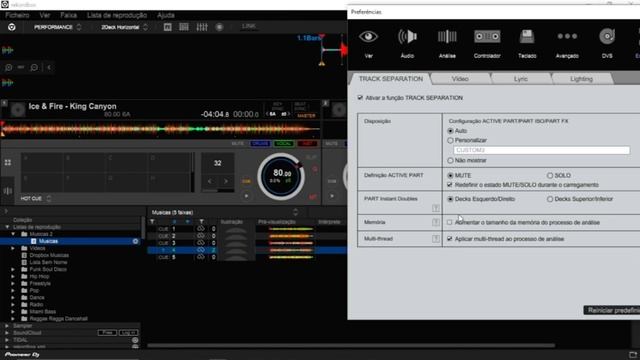Expand the Funk Soul Disco folder
The width and height of the screenshot is (640, 360).
[x=13, y=269]
